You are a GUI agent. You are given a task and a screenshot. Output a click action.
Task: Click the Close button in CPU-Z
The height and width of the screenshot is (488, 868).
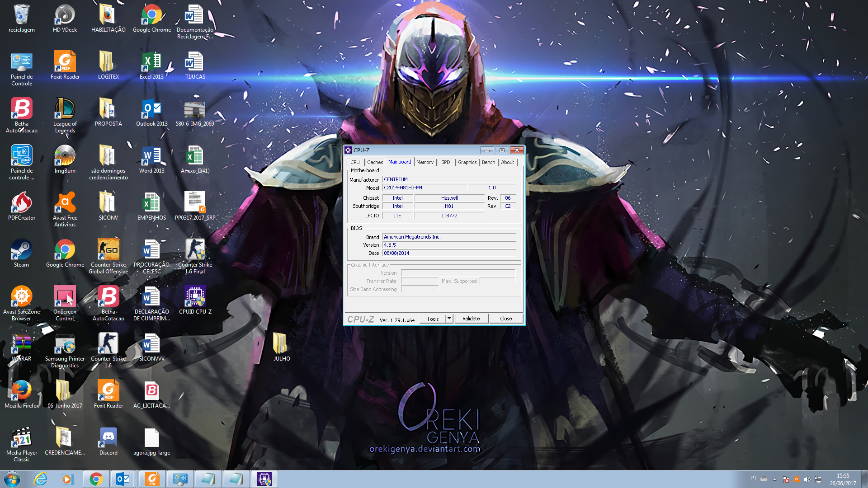coord(506,319)
